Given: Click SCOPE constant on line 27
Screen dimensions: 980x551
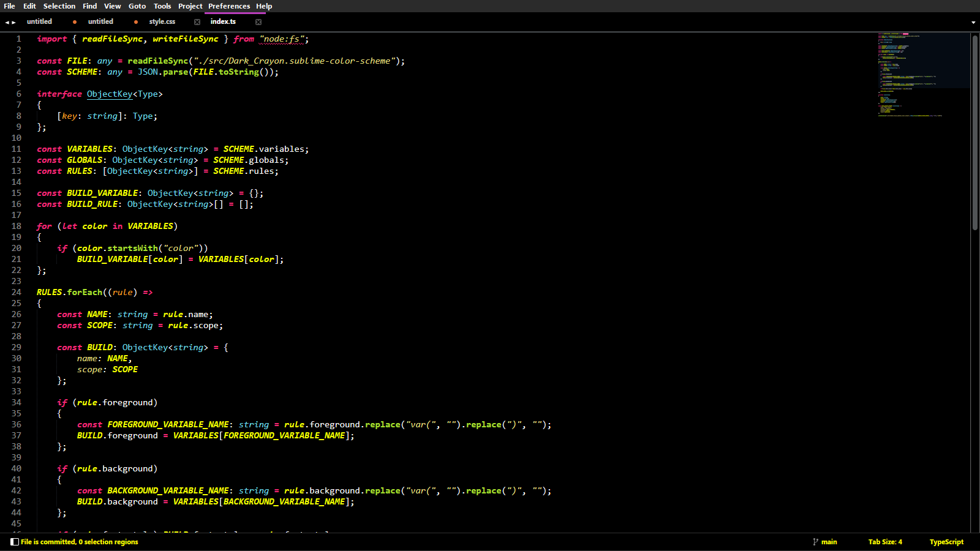Looking at the screenshot, I should tap(100, 325).
